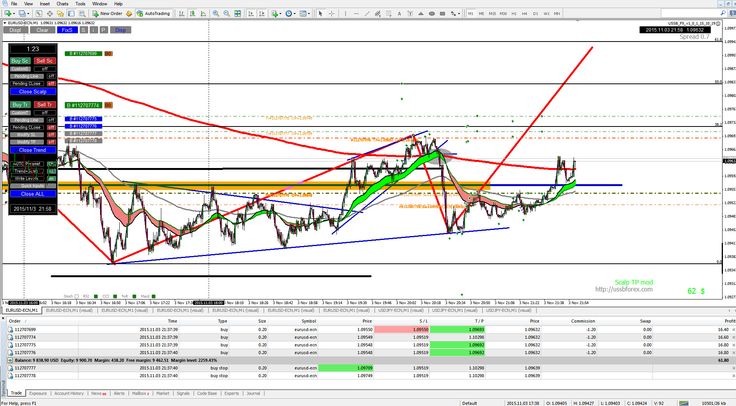Click the blue Close ALL button
Viewport: 736px width, 406px height.
pyautogui.click(x=33, y=194)
